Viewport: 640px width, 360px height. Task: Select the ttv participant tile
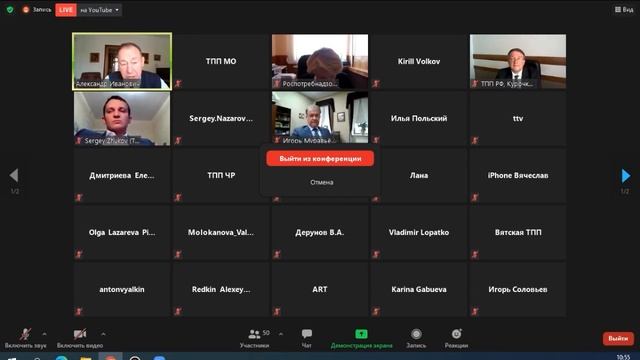518,118
